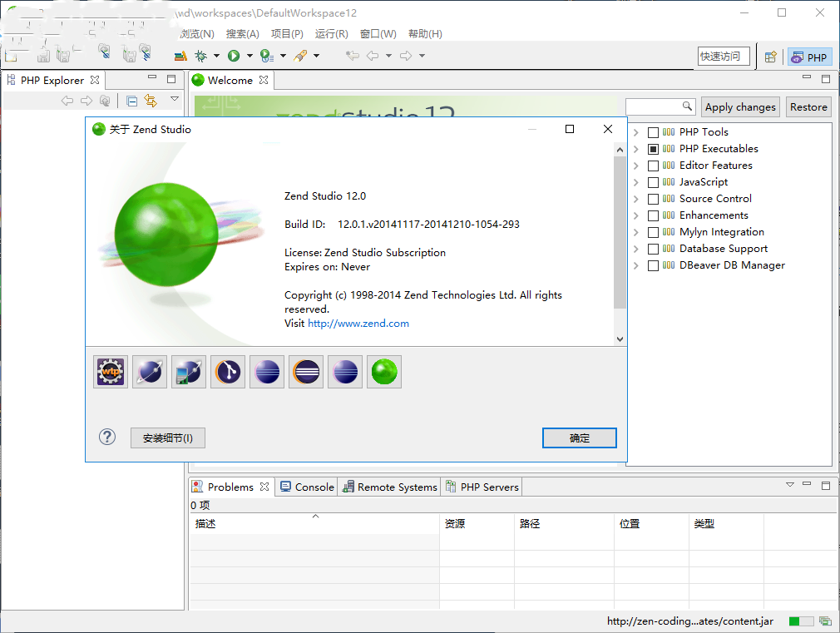Check the JavaScript checkbox
The height and width of the screenshot is (633, 840).
click(653, 182)
